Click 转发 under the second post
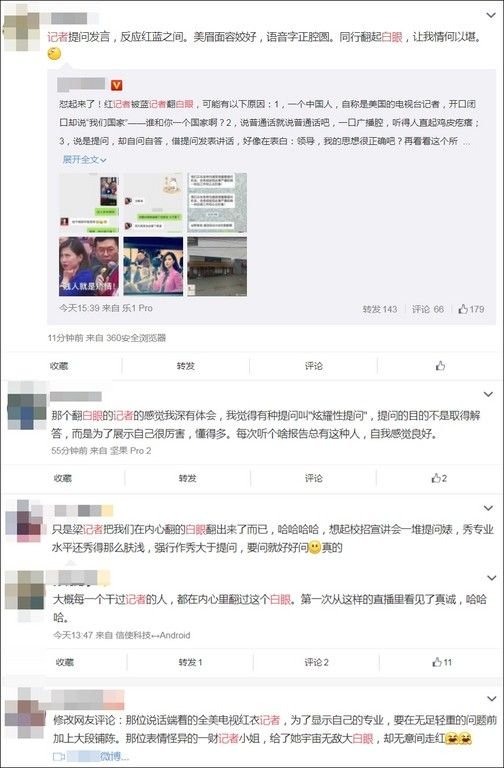 tap(188, 478)
